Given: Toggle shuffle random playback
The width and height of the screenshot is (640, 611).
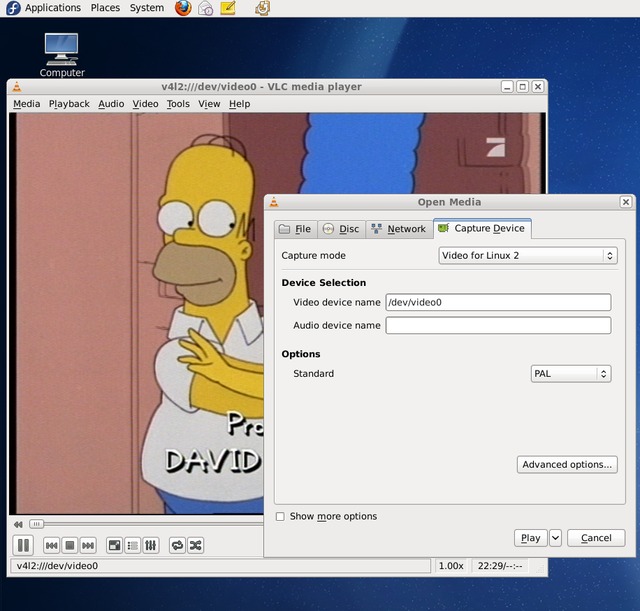Looking at the screenshot, I should pos(196,545).
